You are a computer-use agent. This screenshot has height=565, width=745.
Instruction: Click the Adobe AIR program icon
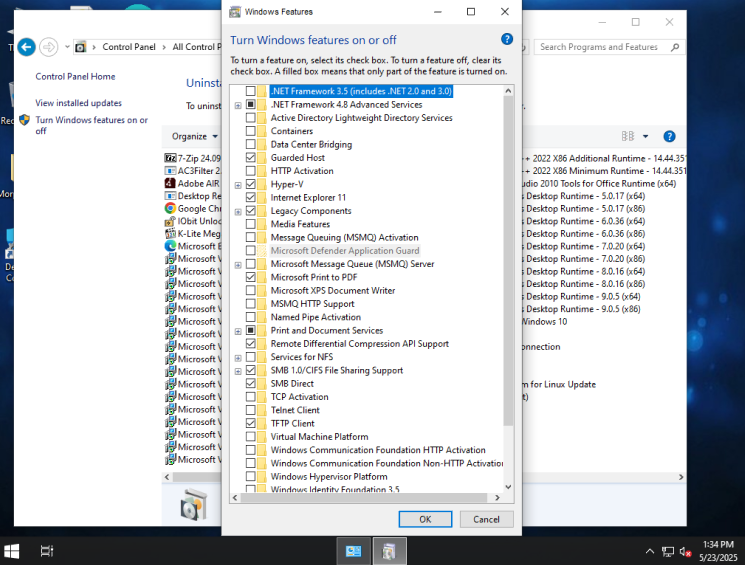[170, 183]
